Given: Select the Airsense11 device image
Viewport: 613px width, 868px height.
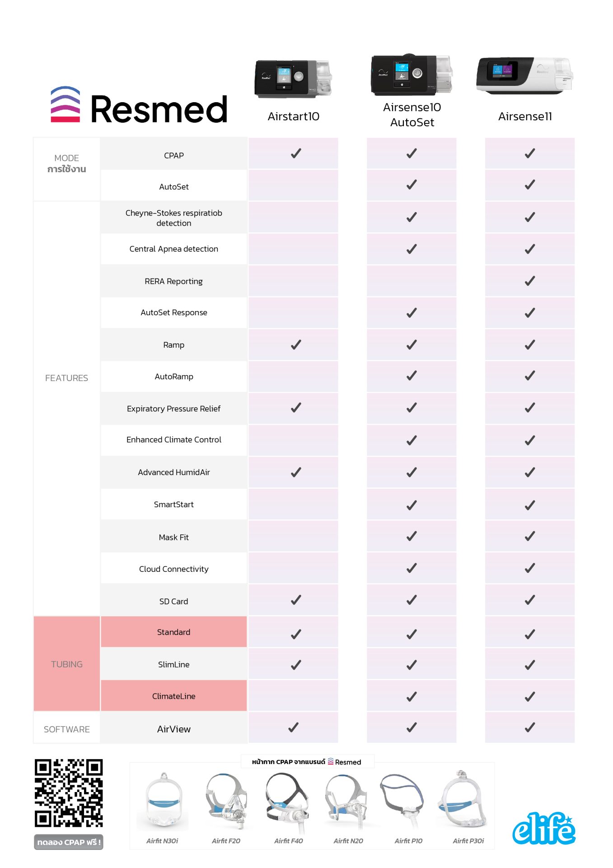Looking at the screenshot, I should pos(524,76).
